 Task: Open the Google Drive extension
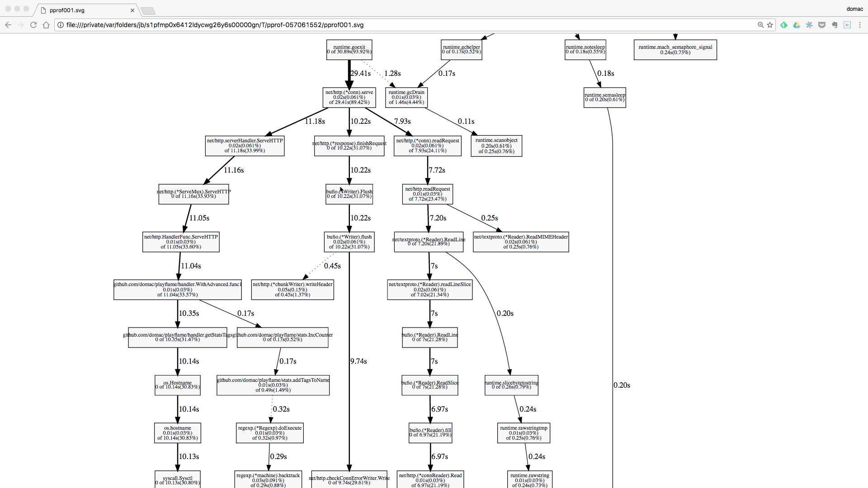click(797, 25)
